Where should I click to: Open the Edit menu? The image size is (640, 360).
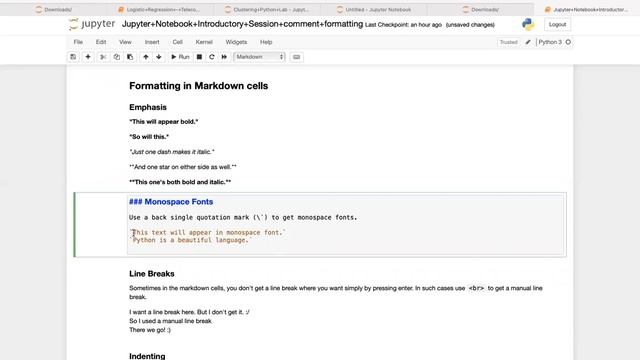point(101,42)
